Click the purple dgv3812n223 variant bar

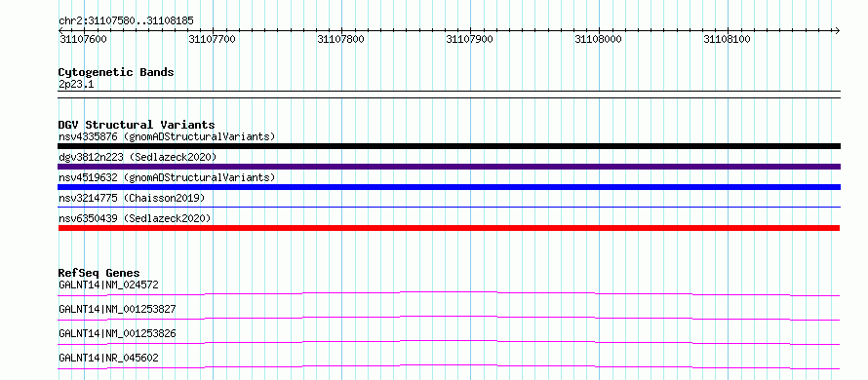click(449, 167)
